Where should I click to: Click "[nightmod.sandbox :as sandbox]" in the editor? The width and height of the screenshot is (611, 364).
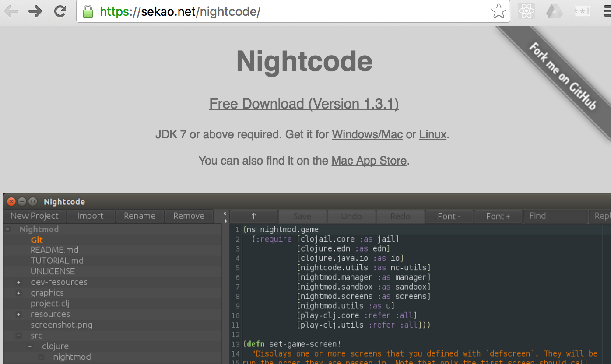tap(363, 287)
